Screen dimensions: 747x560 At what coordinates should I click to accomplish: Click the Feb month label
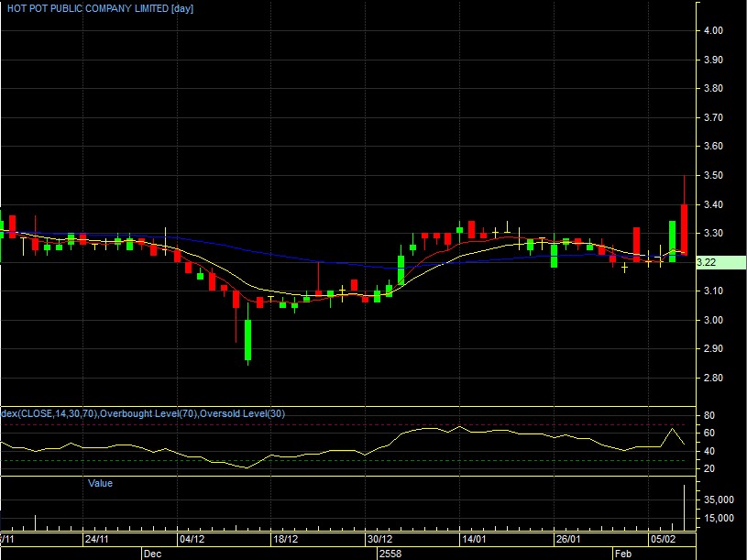pyautogui.click(x=623, y=554)
